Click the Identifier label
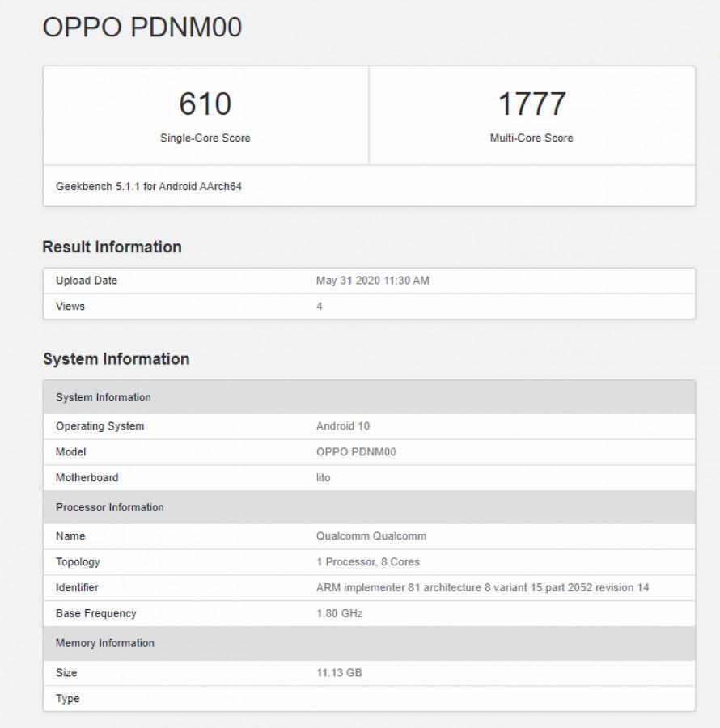Viewport: 720px width, 728px height. pos(77,588)
